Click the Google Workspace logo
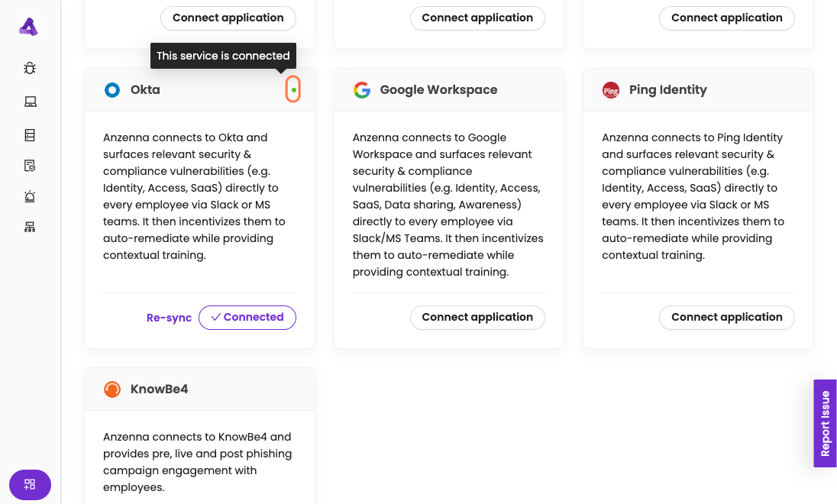Screen dimensions: 837x504 [x=362, y=90]
